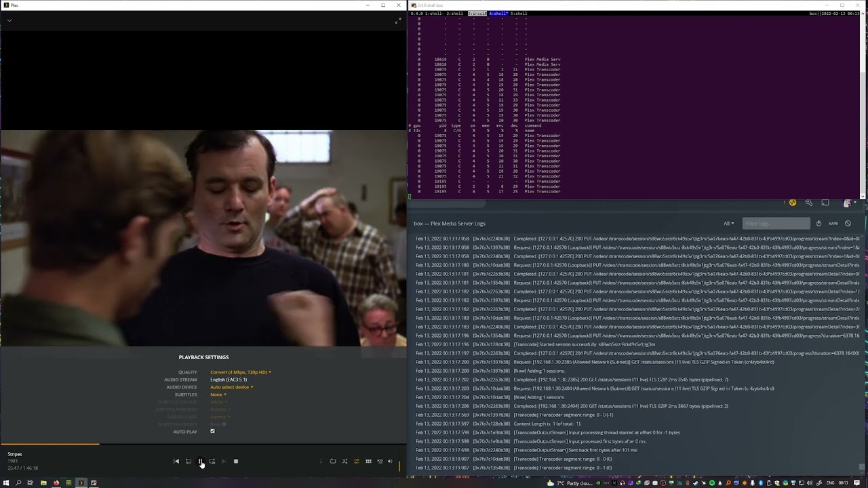Screen dimensions: 868x488
Task: Open the Plex activity indicator icon
Action: 792,203
